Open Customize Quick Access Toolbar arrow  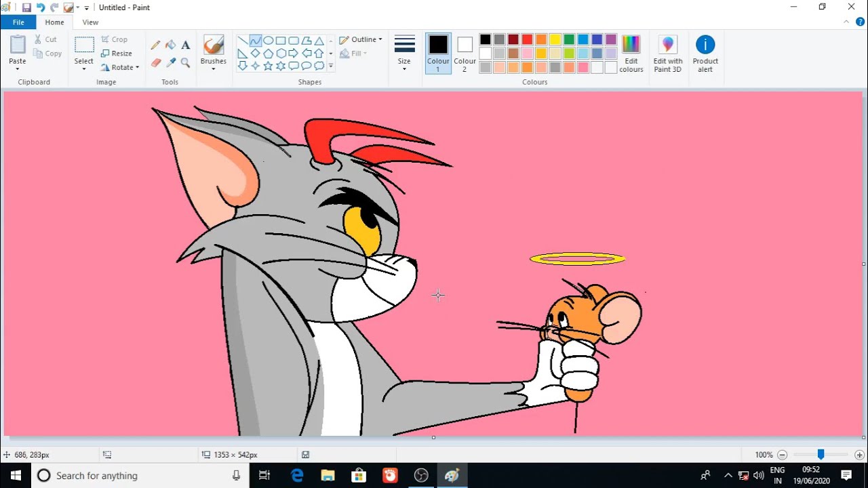tap(87, 7)
